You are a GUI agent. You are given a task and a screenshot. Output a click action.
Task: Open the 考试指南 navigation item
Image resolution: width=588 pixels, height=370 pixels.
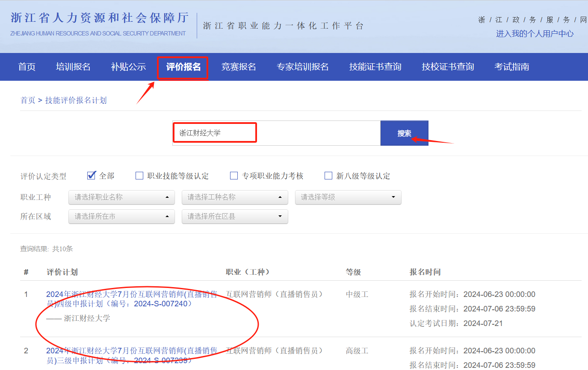[x=511, y=67]
